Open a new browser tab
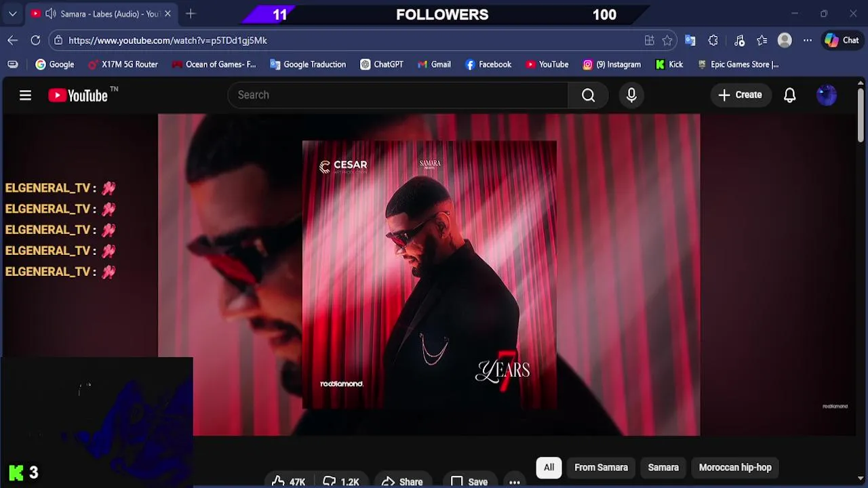The image size is (868, 488). point(191,14)
